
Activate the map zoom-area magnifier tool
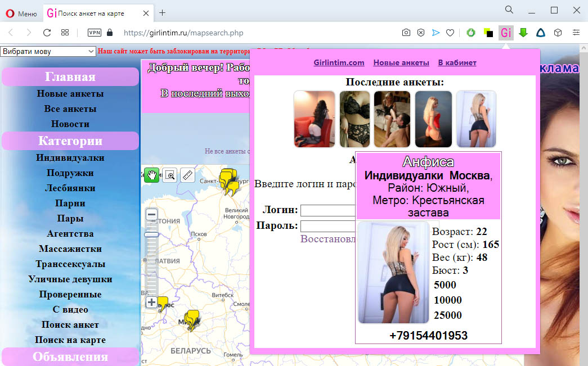point(170,175)
